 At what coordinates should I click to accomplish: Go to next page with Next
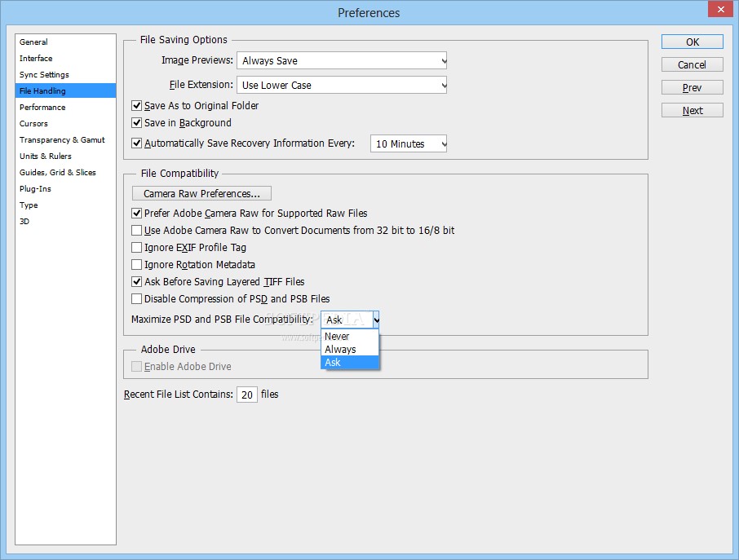pyautogui.click(x=693, y=110)
